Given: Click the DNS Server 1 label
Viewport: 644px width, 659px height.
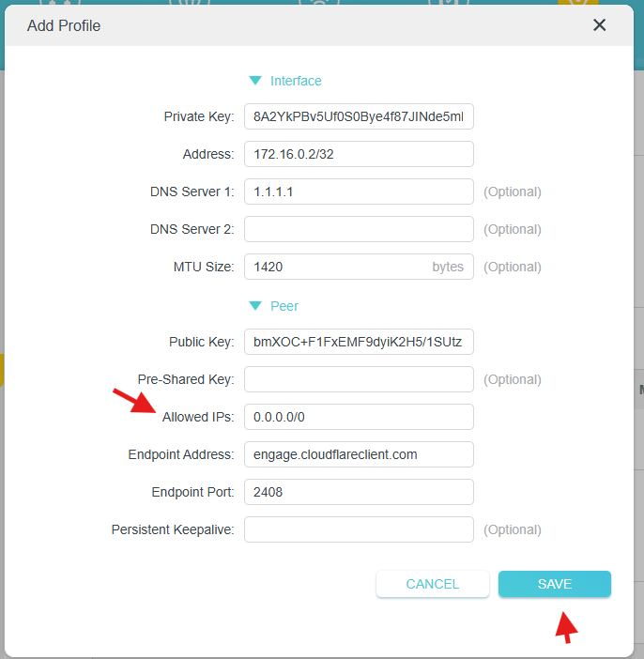Looking at the screenshot, I should click(192, 192).
